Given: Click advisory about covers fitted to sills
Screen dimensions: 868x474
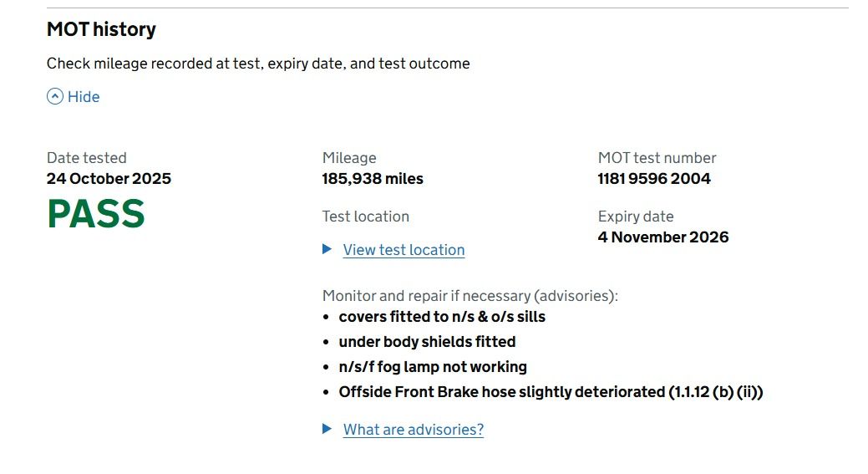Looking at the screenshot, I should click(x=442, y=317).
